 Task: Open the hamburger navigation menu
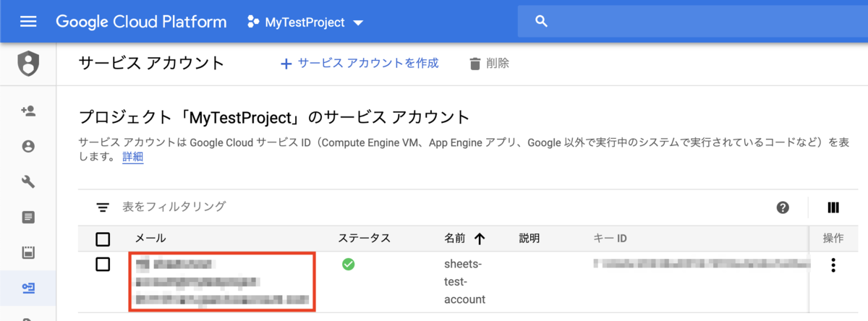28,21
